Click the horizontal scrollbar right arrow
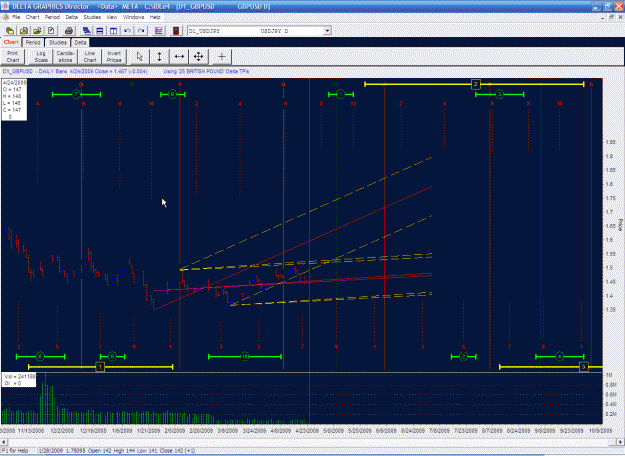The width and height of the screenshot is (625, 456). point(620,442)
